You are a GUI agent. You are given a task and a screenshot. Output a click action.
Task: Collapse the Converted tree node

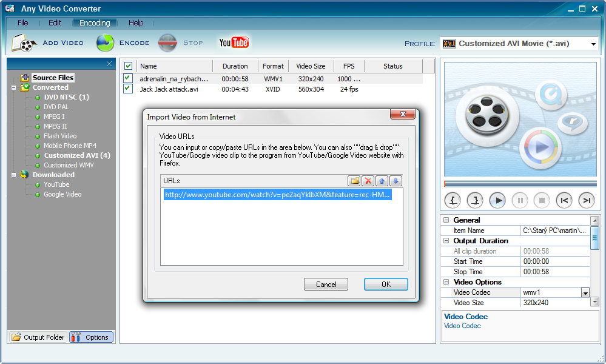13,88
